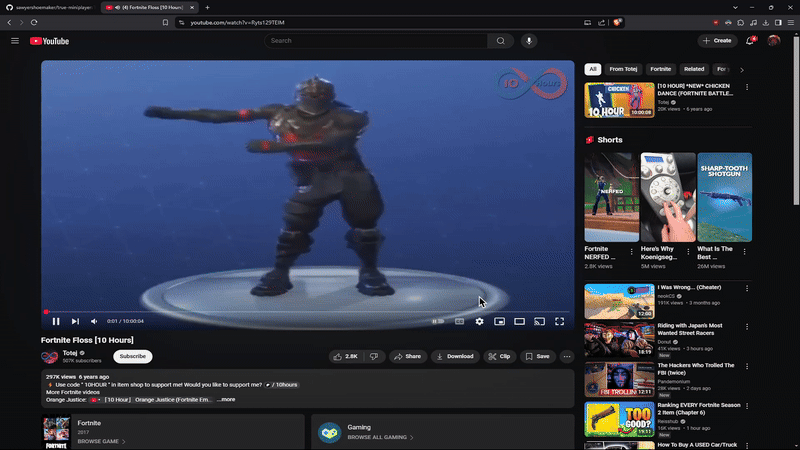Image resolution: width=800 pixels, height=450 pixels.
Task: Cast video to a TV
Action: (539, 321)
